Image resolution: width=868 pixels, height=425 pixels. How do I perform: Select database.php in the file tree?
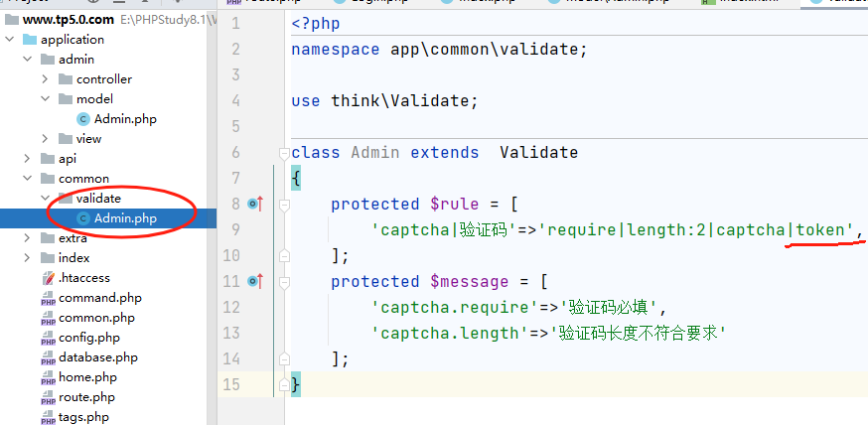[97, 357]
